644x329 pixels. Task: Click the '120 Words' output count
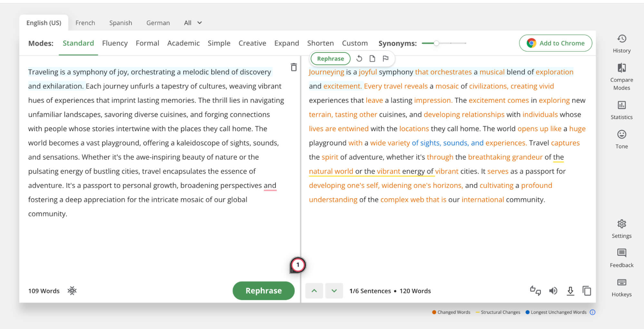415,291
